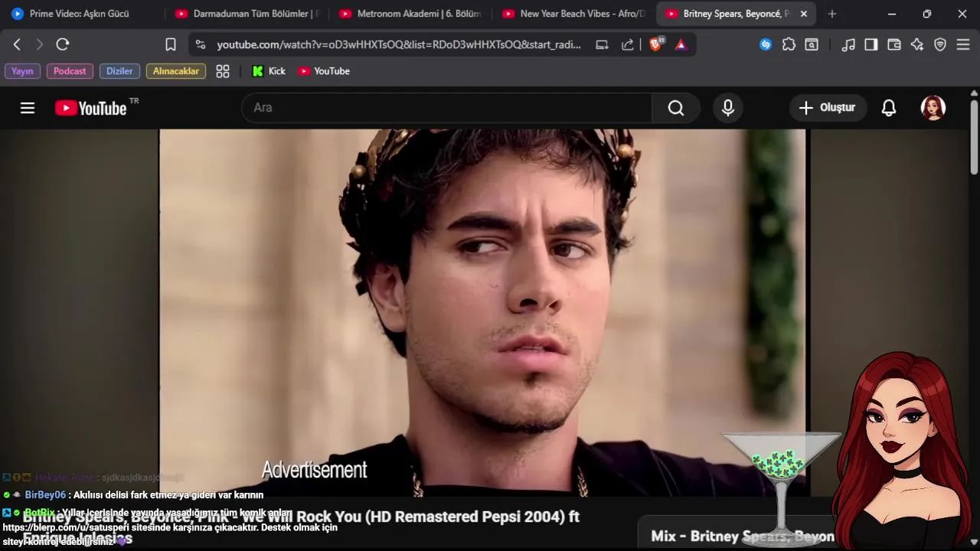Click the We Will Rock You video title
This screenshot has width=980, height=551.
pyautogui.click(x=302, y=527)
